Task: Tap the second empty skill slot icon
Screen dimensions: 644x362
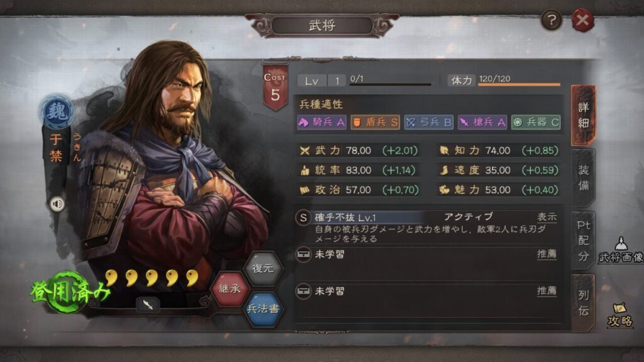Action: (x=303, y=292)
